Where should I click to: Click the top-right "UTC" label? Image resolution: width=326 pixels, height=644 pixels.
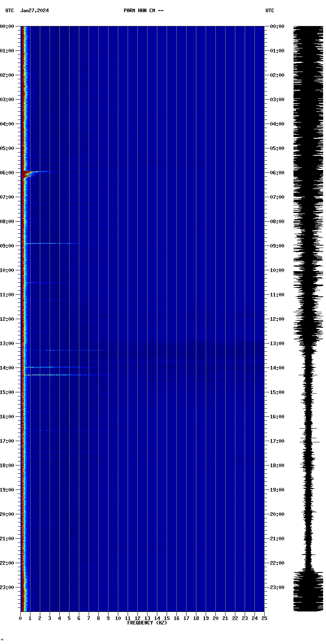(269, 11)
